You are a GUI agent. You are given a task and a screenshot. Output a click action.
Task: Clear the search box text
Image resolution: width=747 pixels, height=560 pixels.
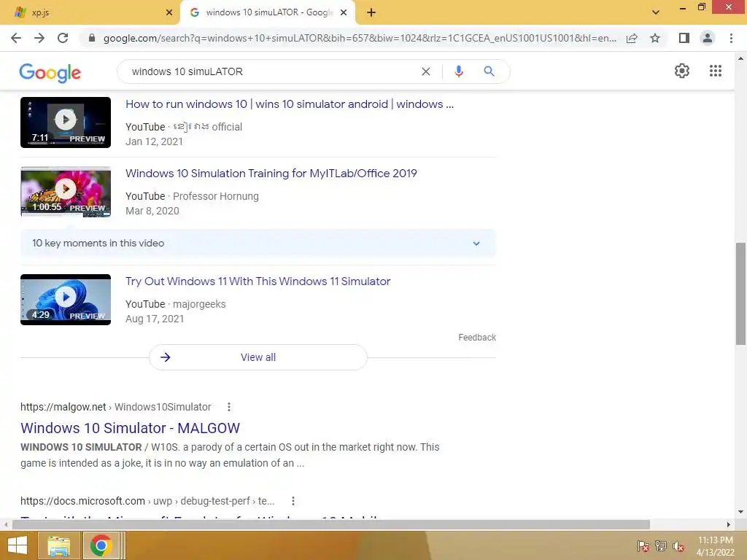pyautogui.click(x=426, y=71)
